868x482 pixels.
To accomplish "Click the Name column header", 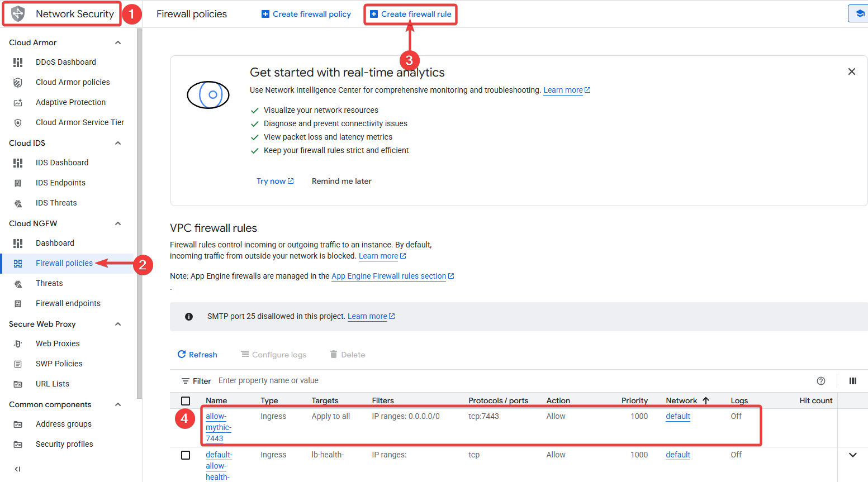I will (216, 400).
